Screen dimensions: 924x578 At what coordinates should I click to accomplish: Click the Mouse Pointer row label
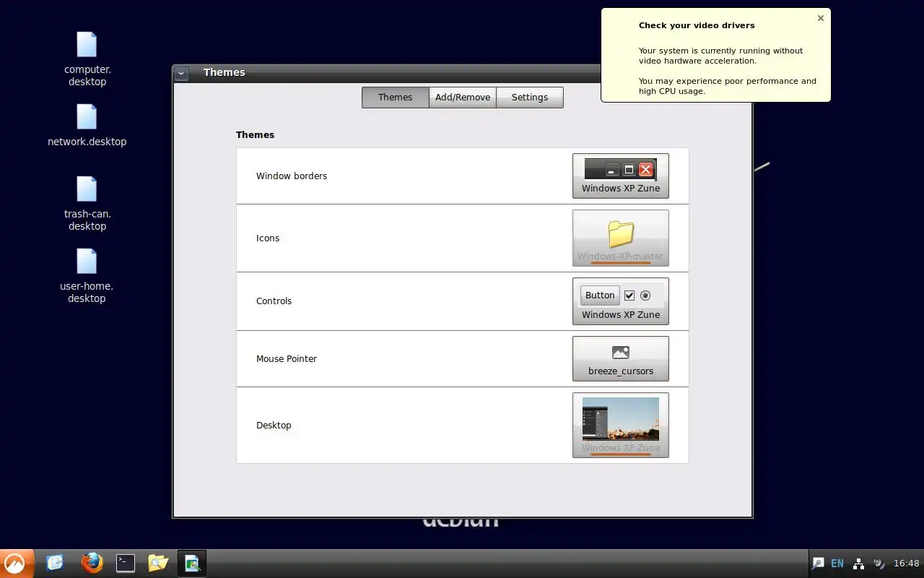tap(287, 359)
